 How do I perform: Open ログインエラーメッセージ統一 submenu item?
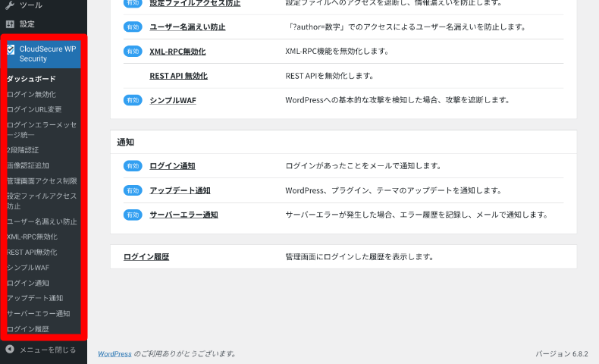point(42,130)
